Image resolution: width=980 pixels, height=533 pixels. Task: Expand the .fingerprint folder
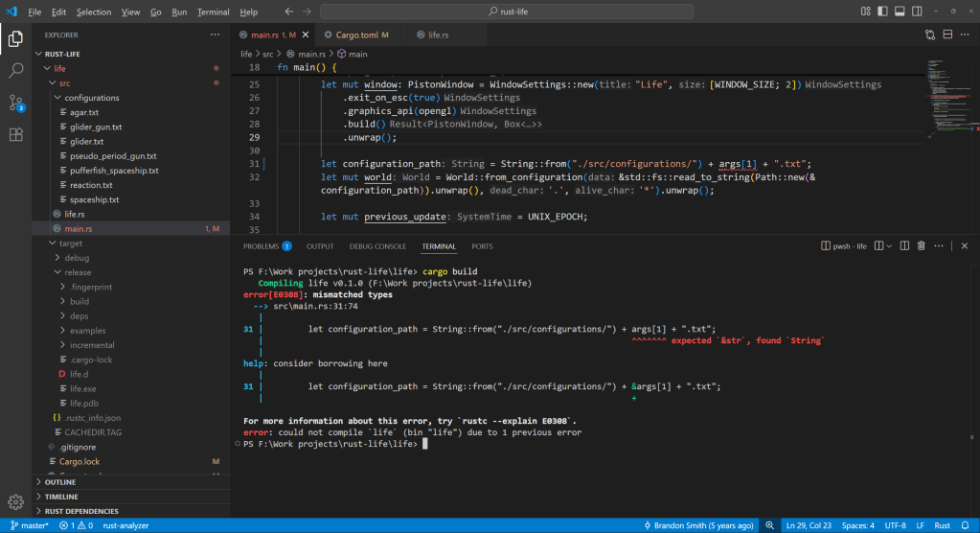[x=131, y=287]
